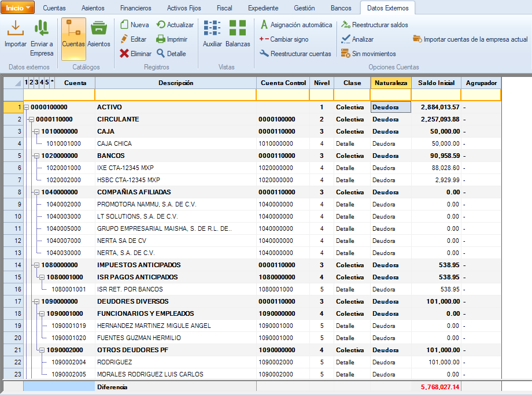The image size is (532, 395).
Task: Show outline level 1 only
Action: click(x=26, y=82)
